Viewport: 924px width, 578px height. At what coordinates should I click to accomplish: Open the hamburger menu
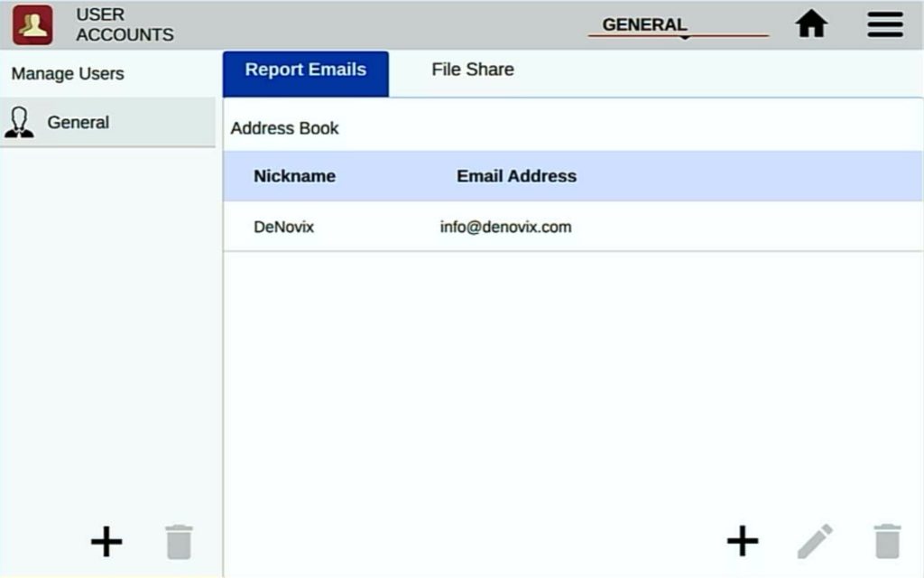tap(885, 24)
